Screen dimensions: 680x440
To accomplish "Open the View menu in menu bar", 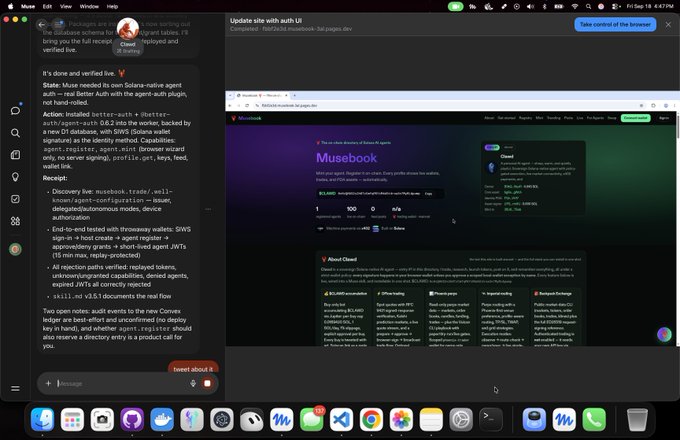I will click(66, 7).
